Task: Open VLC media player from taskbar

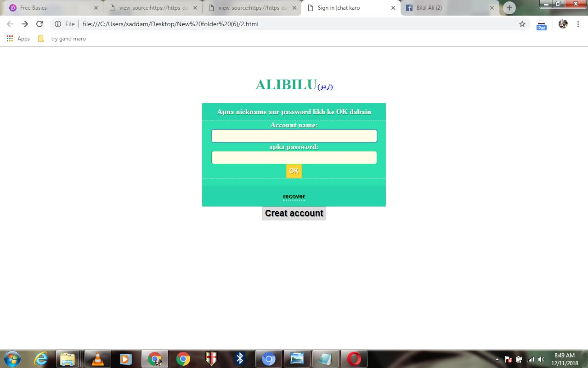Action: [97, 359]
